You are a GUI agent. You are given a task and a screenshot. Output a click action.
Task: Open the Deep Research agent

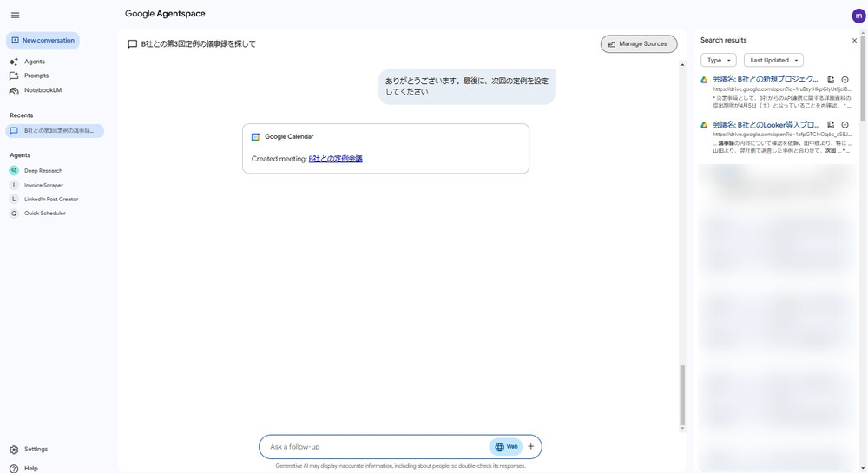click(43, 171)
